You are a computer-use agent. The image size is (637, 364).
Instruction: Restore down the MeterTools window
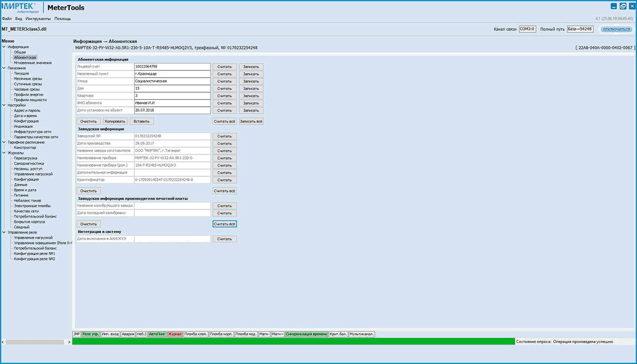coord(622,6)
